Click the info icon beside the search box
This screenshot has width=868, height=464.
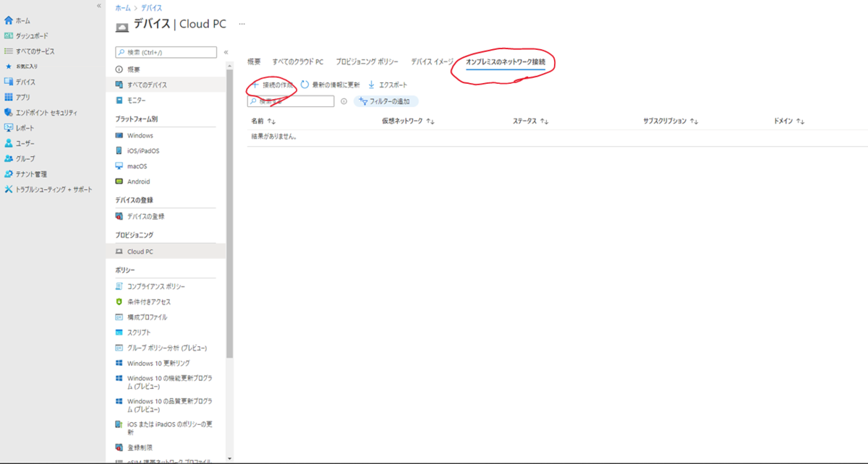(x=344, y=101)
